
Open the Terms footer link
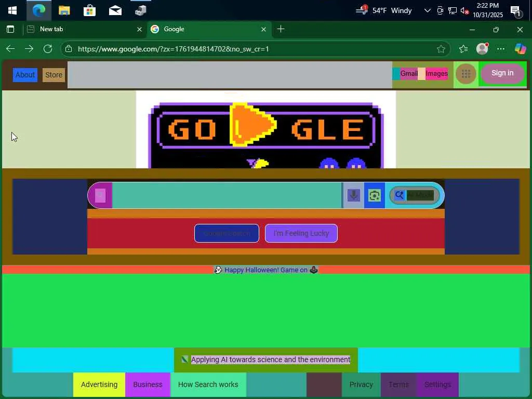(x=398, y=385)
